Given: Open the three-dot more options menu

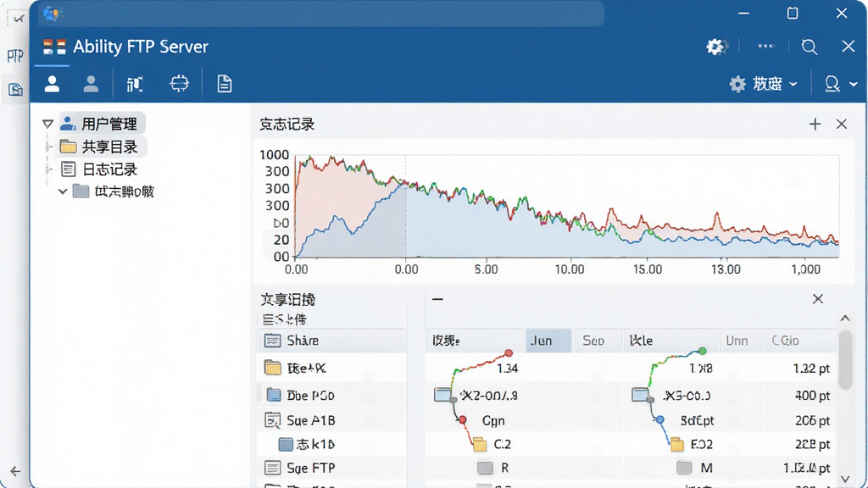Looking at the screenshot, I should 766,46.
